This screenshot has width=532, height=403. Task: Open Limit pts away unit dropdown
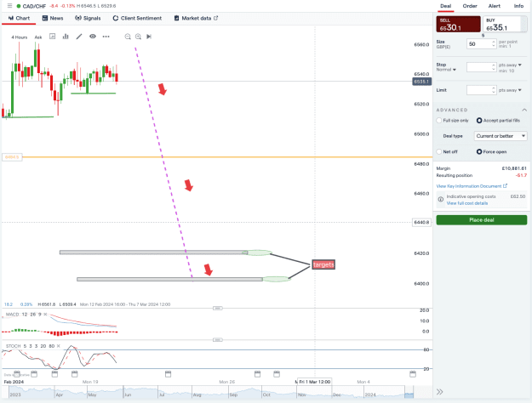[x=510, y=90]
